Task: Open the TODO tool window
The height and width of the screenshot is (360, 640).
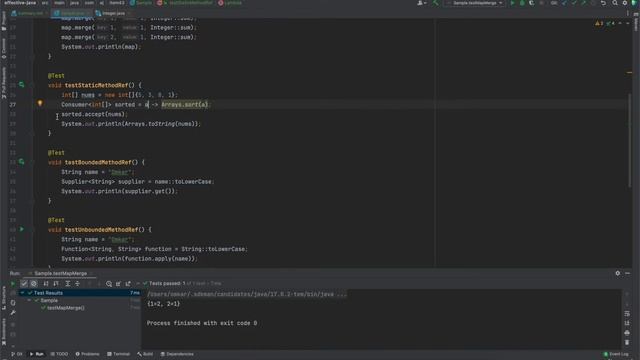Action: point(60,354)
